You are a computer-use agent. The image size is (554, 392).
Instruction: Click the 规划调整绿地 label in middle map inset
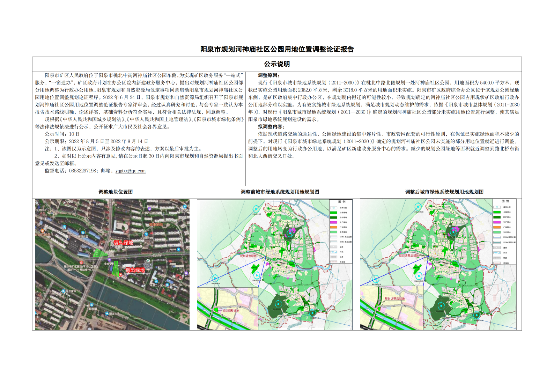[230, 310]
